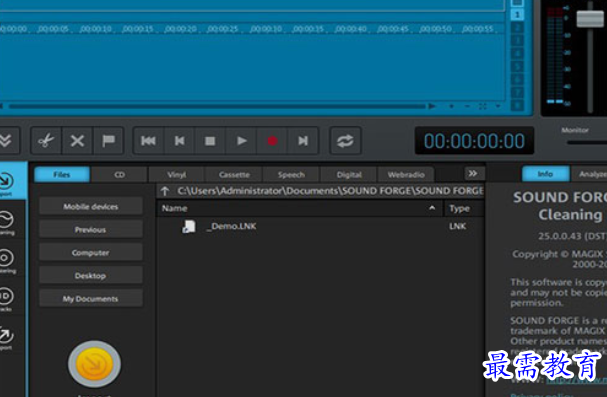Click the timeline ruler at 00:00:30
The width and height of the screenshot is (607, 397).
pos(266,29)
